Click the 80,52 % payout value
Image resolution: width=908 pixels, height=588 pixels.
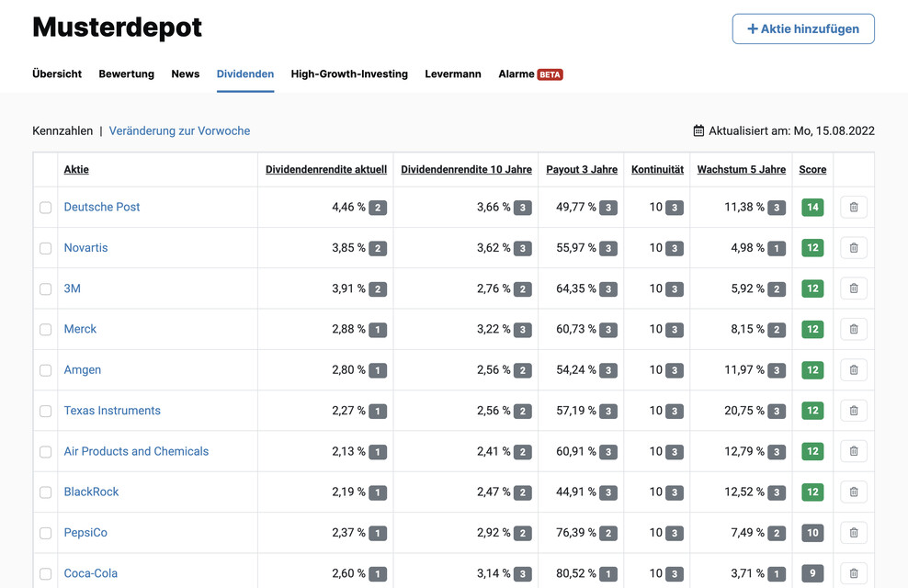tap(576, 573)
